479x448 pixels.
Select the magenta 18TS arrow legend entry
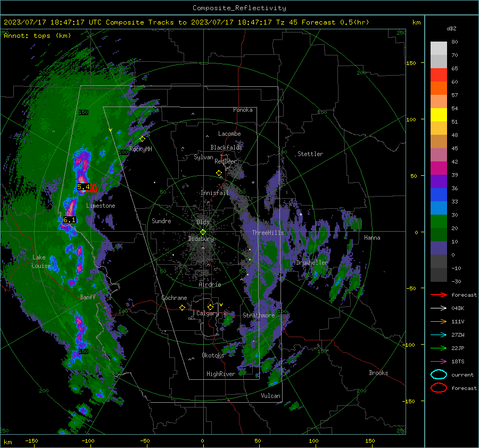pyautogui.click(x=439, y=362)
